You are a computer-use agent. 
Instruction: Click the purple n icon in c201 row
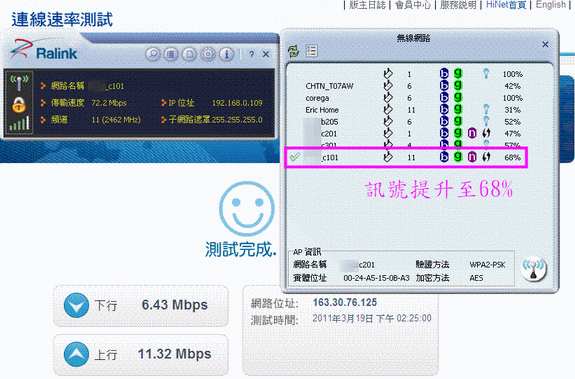tap(472, 133)
